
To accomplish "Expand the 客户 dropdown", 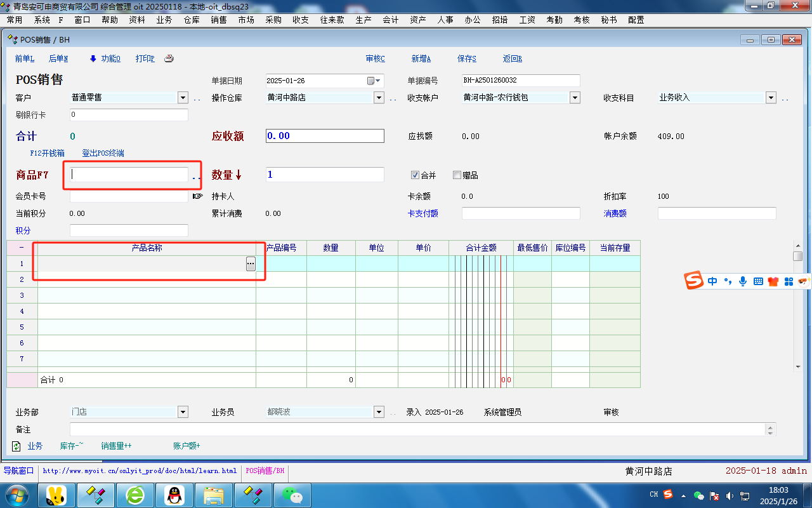I will [183, 98].
